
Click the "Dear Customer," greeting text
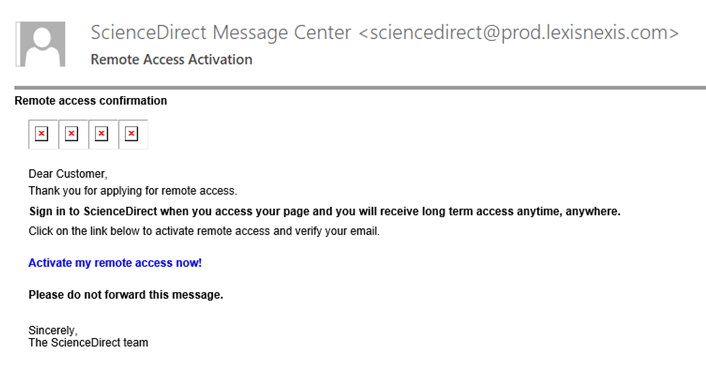68,174
